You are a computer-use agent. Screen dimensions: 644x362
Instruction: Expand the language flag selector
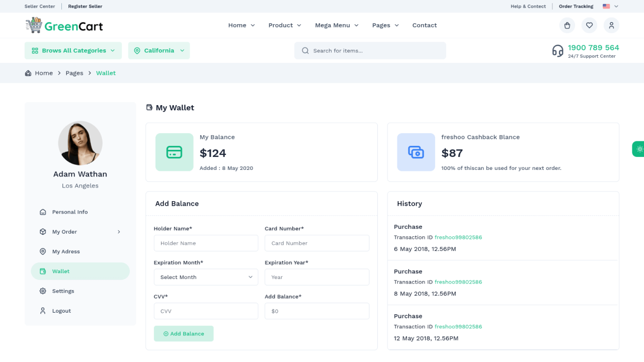click(610, 7)
